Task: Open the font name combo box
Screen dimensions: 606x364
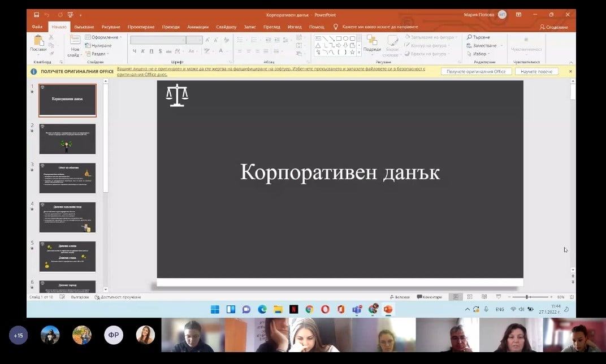Action: (158, 40)
